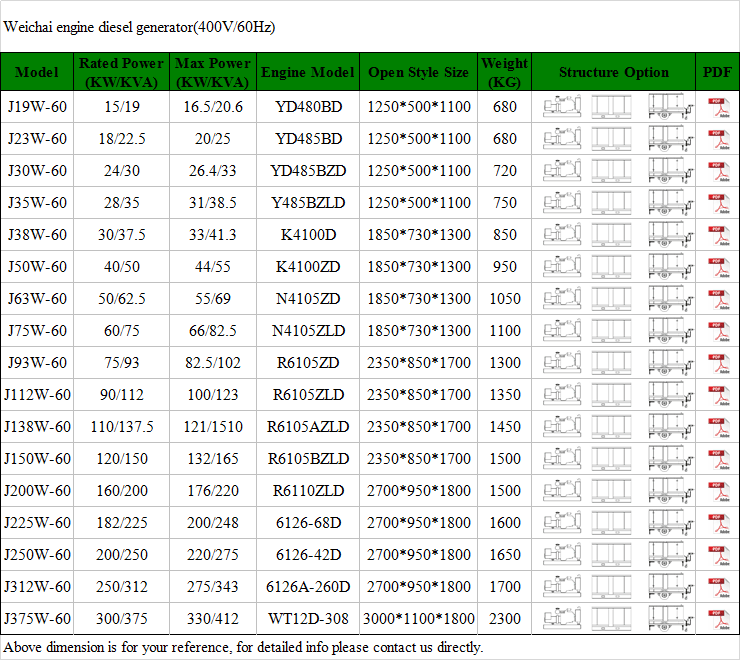The image size is (742, 661).
Task: Click silent canopy icon in J250W-60 row
Action: [611, 554]
